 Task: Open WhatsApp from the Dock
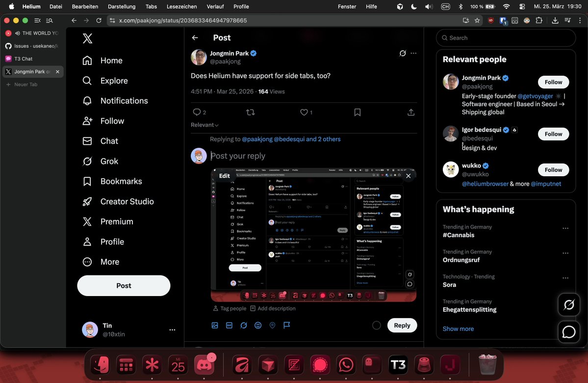click(346, 364)
